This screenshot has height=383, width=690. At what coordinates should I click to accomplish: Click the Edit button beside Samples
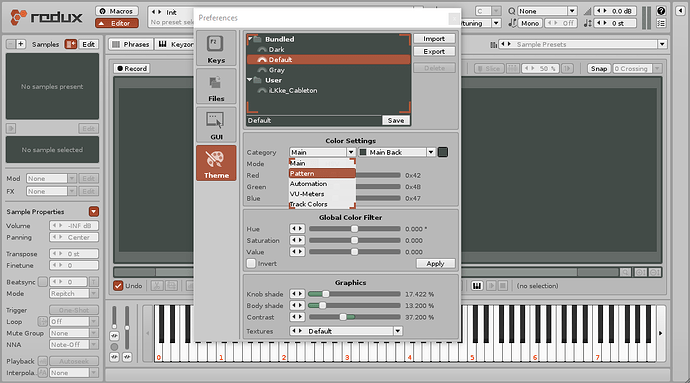tap(88, 44)
